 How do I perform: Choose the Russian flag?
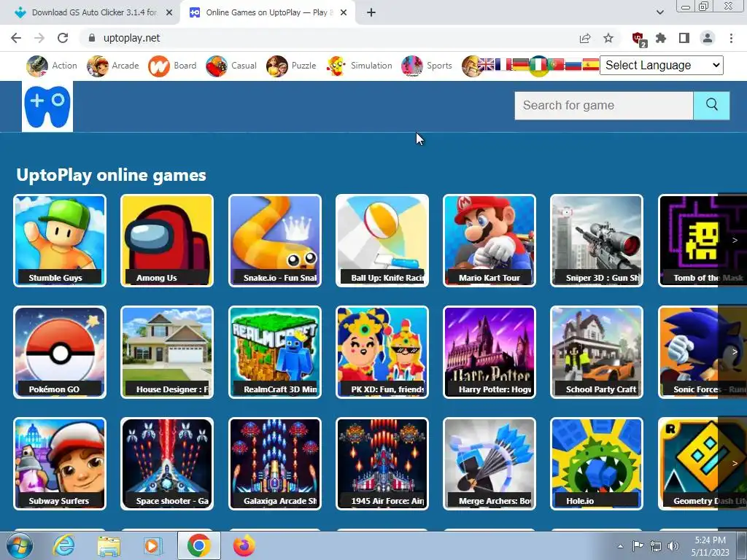573,64
